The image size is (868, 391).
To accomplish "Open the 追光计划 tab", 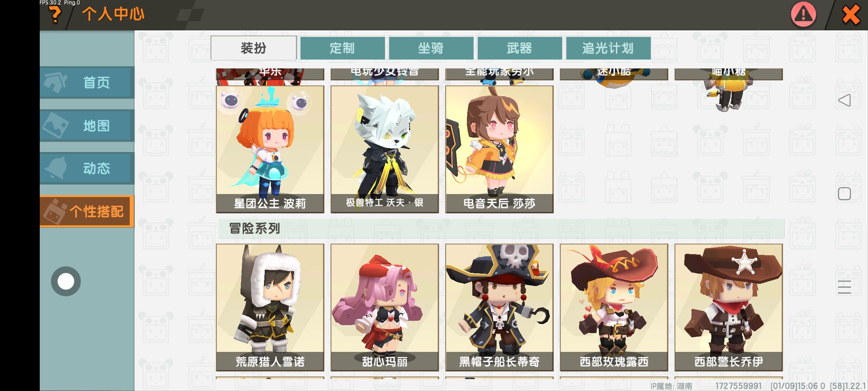I will point(608,48).
